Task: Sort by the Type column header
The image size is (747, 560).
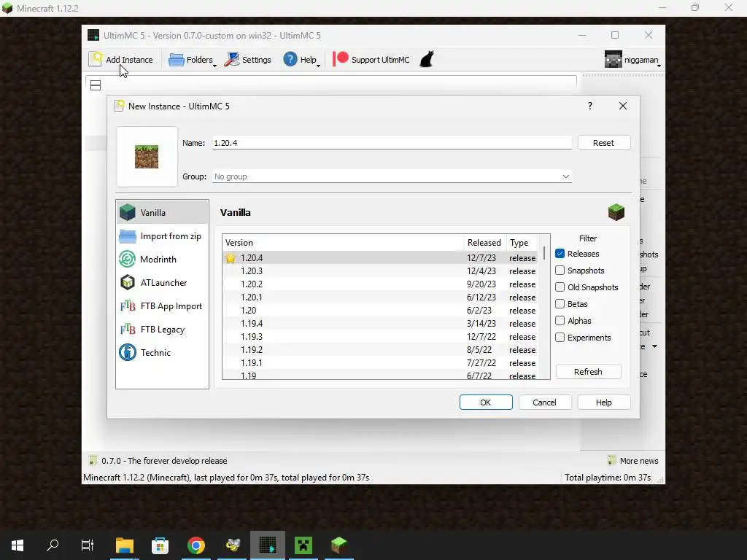Action: [x=522, y=242]
